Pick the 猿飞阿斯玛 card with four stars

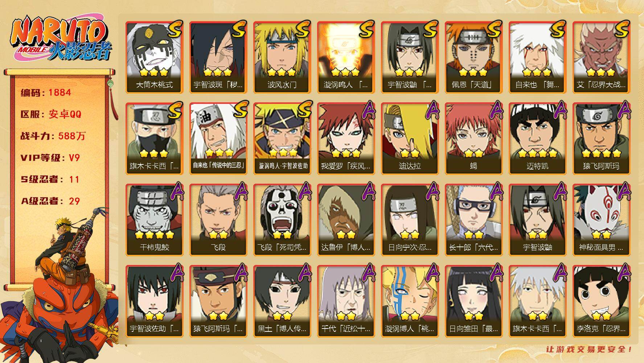coord(601,138)
